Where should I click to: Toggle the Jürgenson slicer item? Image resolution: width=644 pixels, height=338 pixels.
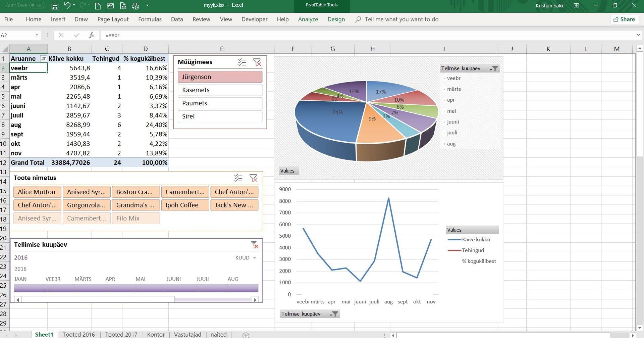pyautogui.click(x=220, y=77)
